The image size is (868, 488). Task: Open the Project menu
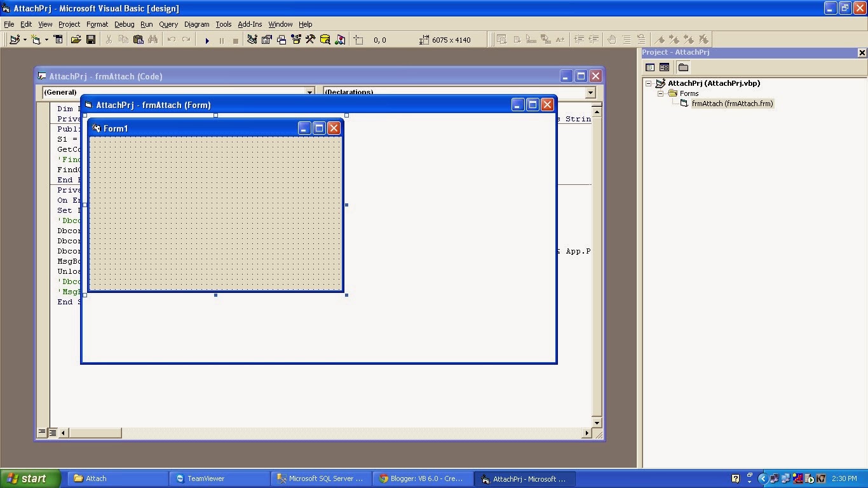[69, 24]
